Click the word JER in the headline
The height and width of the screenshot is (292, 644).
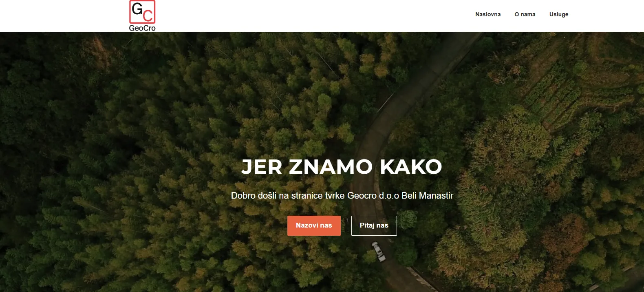pos(262,167)
